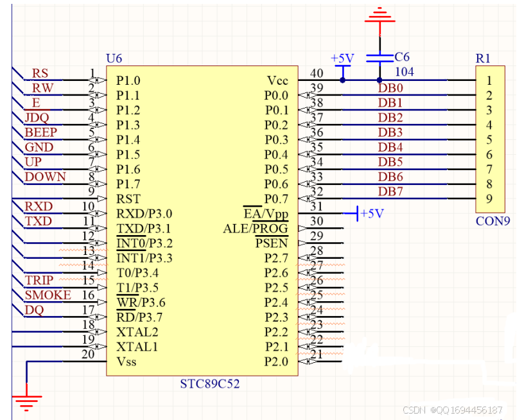Select the BEEP net label

(x=41, y=132)
